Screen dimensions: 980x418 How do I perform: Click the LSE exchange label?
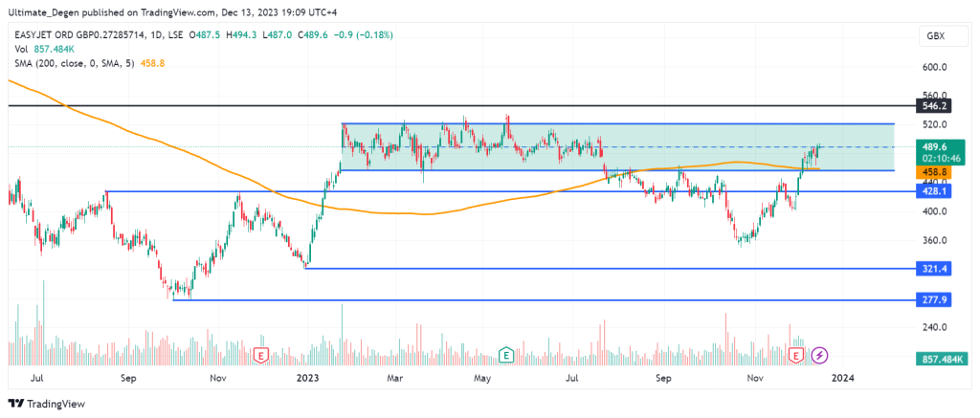(174, 35)
